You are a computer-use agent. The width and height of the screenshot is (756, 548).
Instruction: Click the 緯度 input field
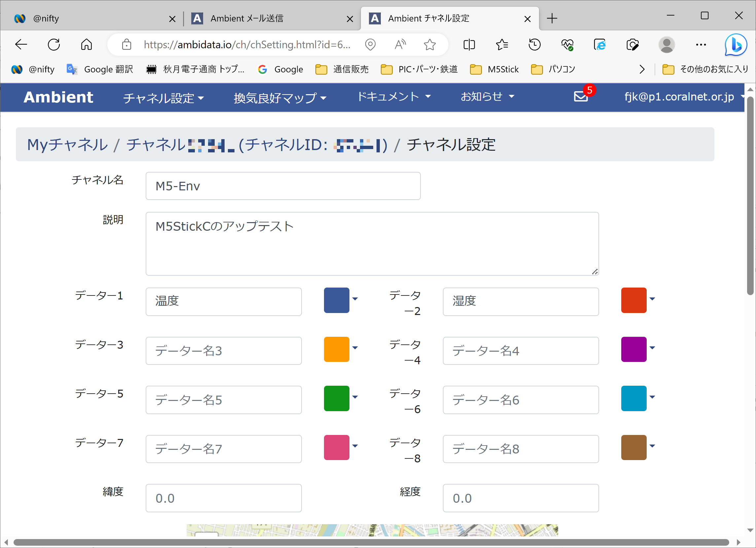pyautogui.click(x=224, y=498)
